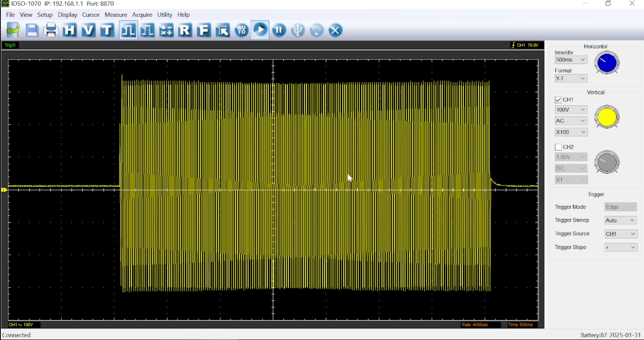644x340 pixels.
Task: Open the Display menu
Action: click(67, 15)
